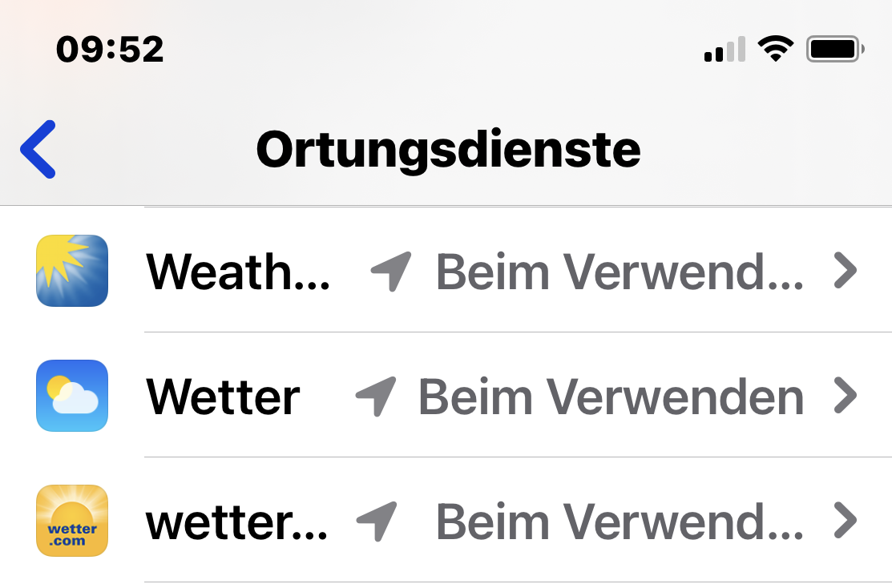Tap the cellular signal bars

(x=724, y=50)
